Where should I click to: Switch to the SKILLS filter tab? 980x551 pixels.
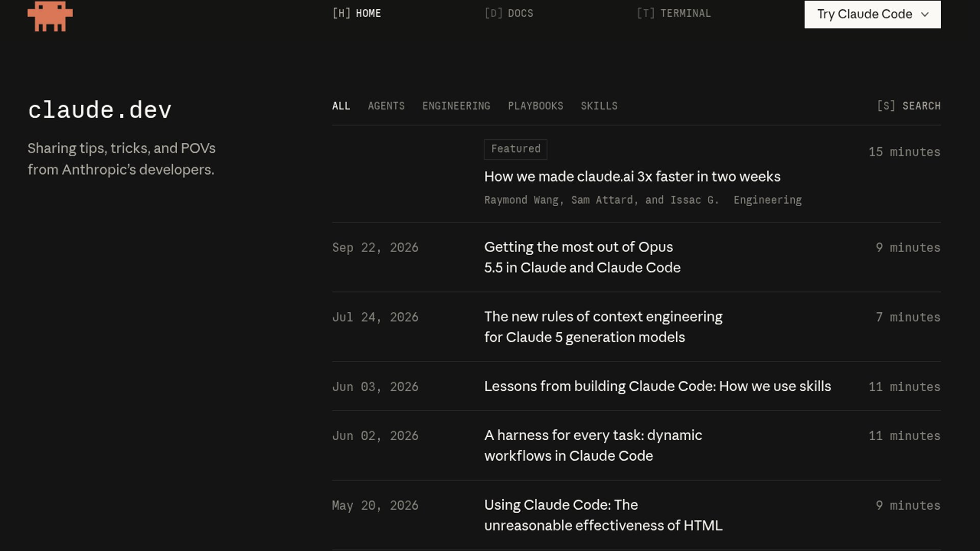(x=599, y=106)
